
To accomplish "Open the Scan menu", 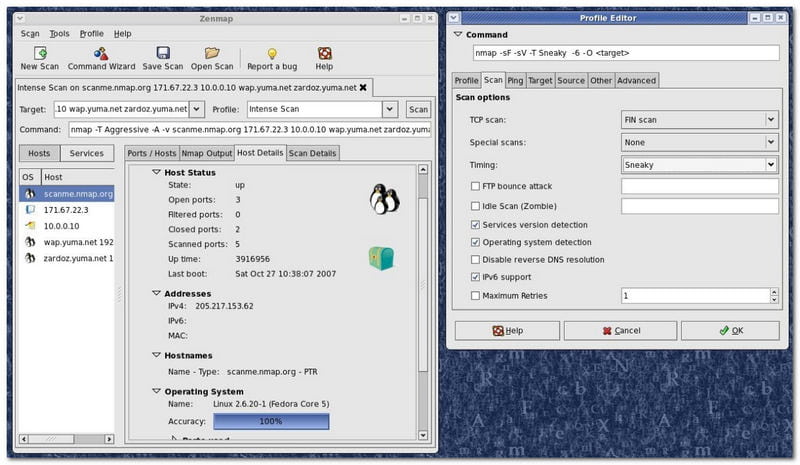I will (30, 34).
